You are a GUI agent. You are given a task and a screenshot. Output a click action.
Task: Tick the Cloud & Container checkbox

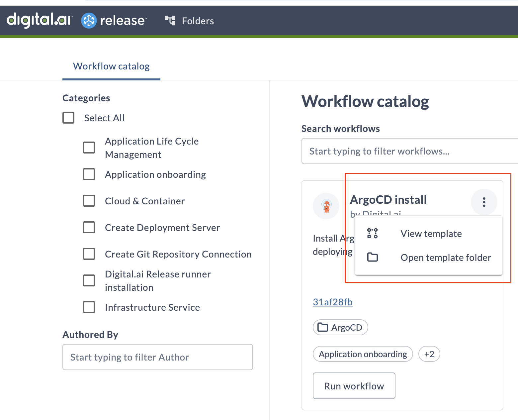coord(89,201)
